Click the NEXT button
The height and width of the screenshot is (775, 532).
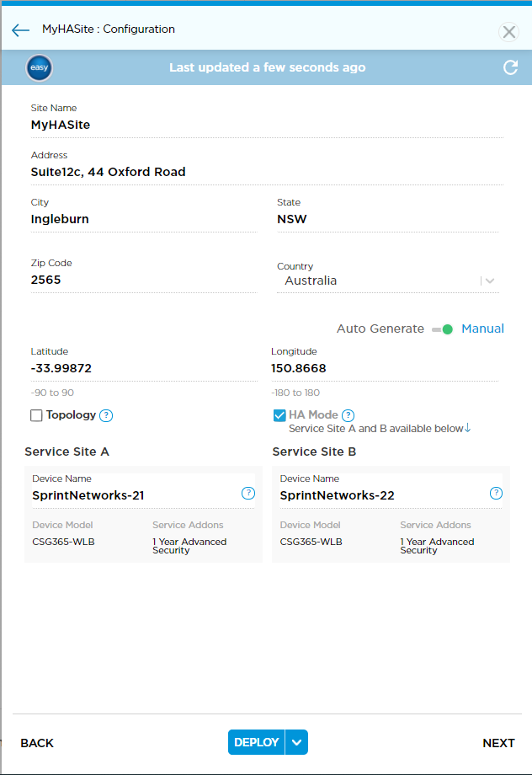pyautogui.click(x=498, y=743)
